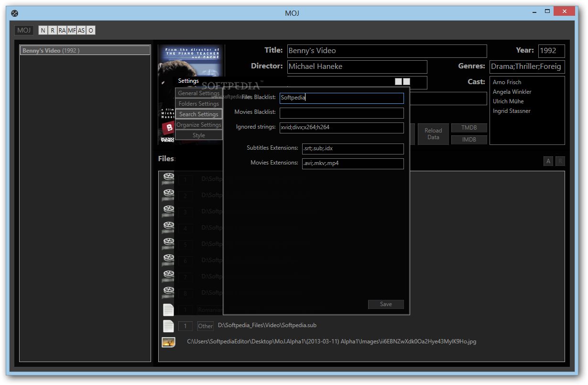Click the first small white square box
Screen dimensions: 588x385
pos(398,82)
